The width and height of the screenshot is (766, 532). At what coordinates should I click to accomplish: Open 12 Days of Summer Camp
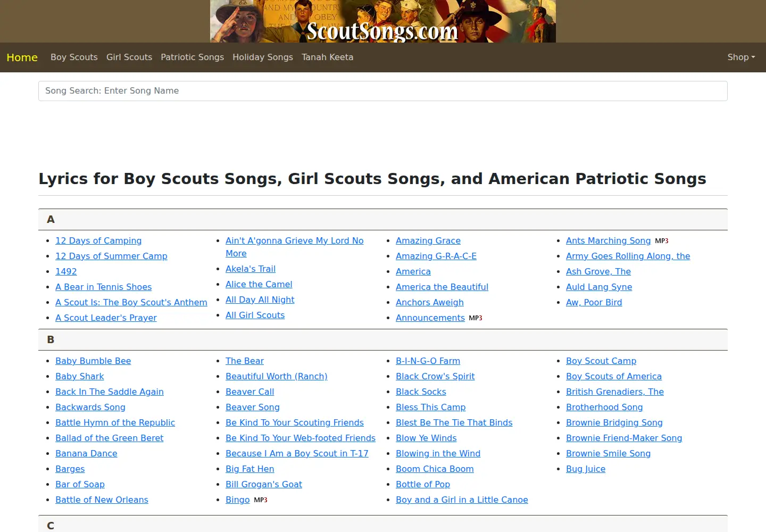coord(111,256)
